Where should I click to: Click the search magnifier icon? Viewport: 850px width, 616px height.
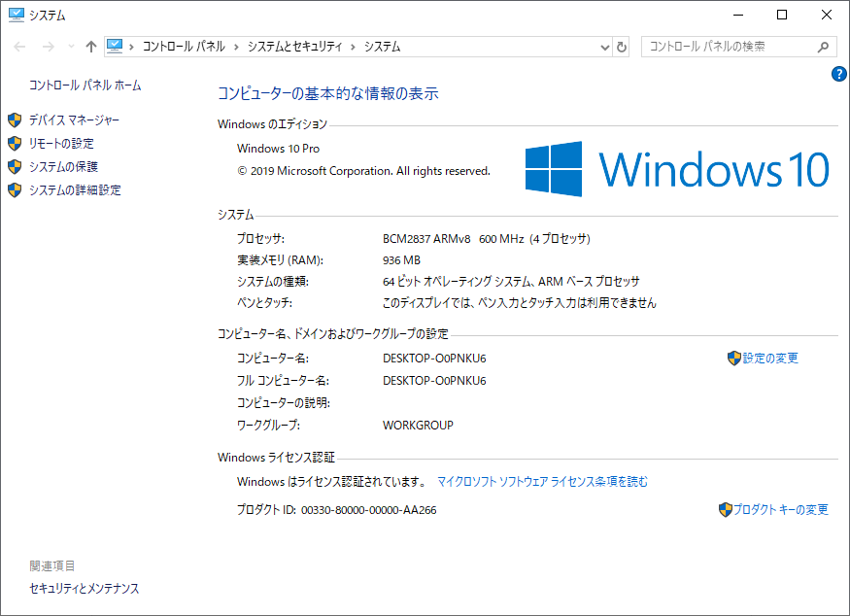(824, 46)
